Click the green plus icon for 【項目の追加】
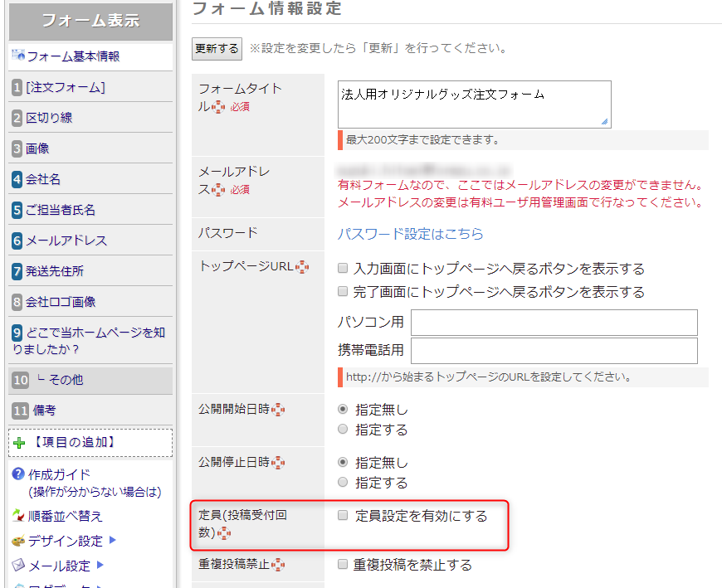Image resolution: width=722 pixels, height=588 pixels. pyautogui.click(x=18, y=441)
